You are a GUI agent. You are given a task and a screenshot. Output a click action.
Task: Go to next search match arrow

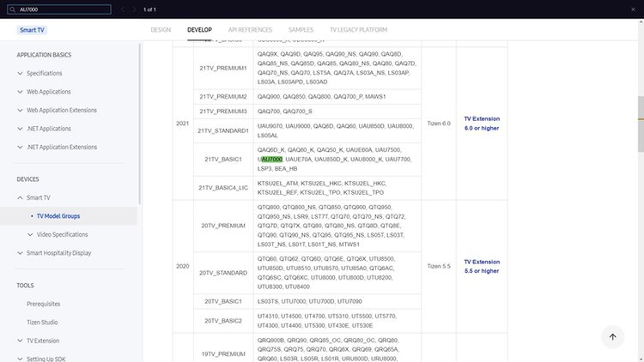(x=134, y=9)
